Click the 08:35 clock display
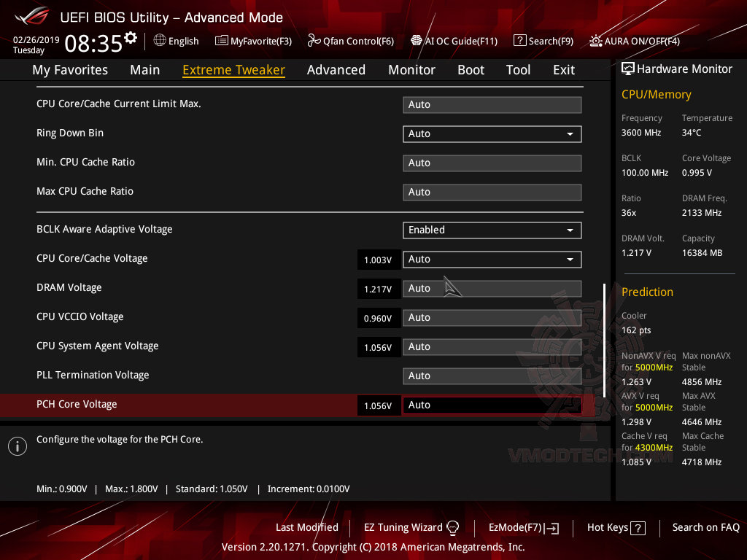The width and height of the screenshot is (747, 560). [93, 44]
